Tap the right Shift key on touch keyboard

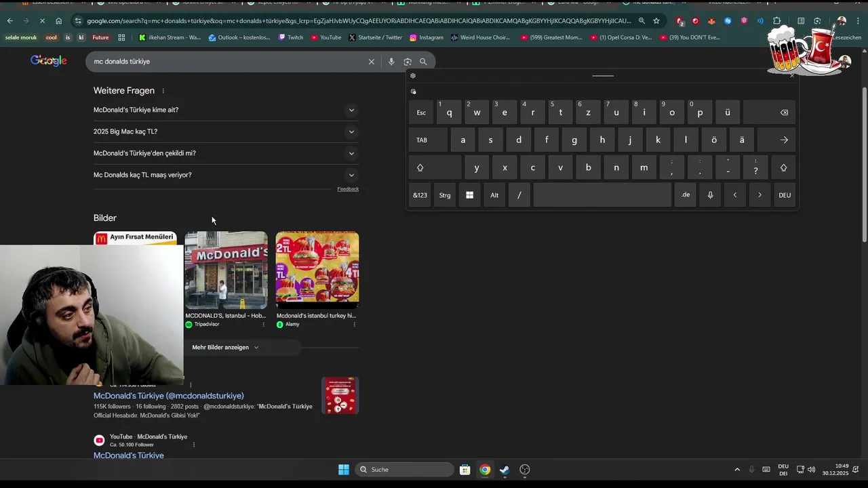click(x=783, y=168)
